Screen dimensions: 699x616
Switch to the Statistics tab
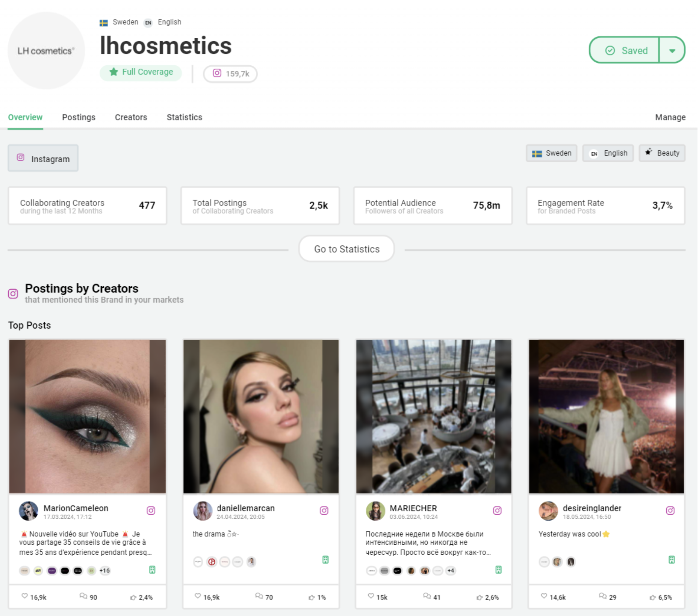(x=184, y=117)
